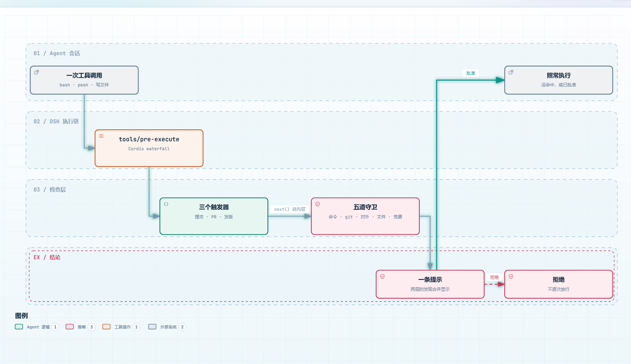Select the 拒绝 node title

[x=559, y=280]
